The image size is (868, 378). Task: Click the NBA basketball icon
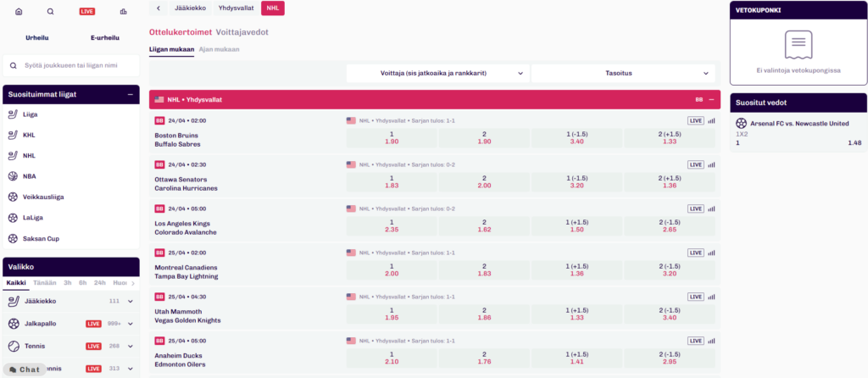click(x=14, y=176)
